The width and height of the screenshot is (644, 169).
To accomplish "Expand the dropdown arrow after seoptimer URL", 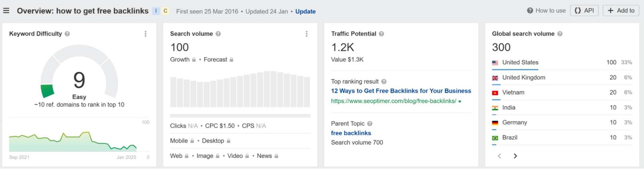I will pyautogui.click(x=460, y=102).
